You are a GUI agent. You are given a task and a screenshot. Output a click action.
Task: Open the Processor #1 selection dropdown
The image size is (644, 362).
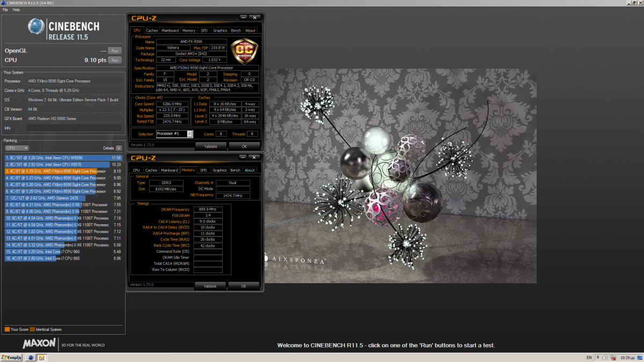click(x=174, y=134)
